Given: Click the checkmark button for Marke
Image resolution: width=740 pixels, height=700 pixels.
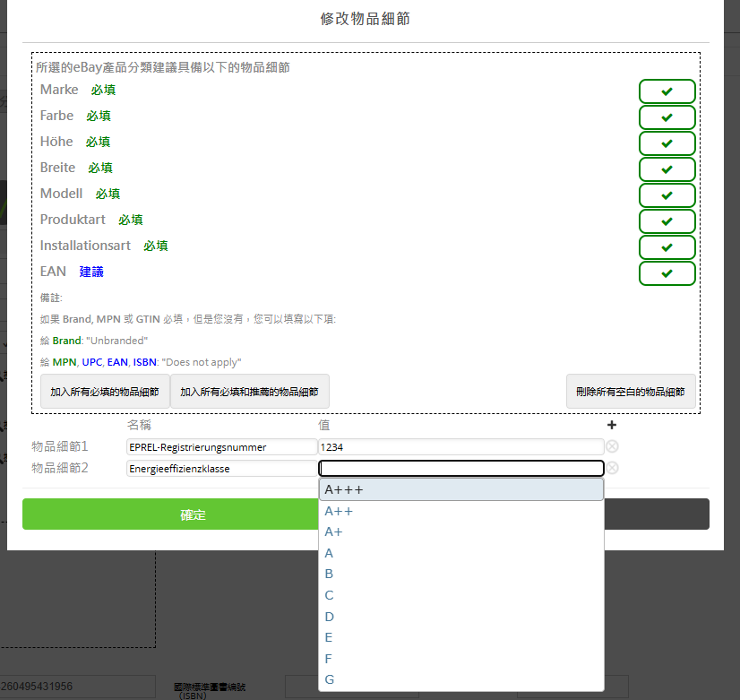Looking at the screenshot, I should click(667, 91).
